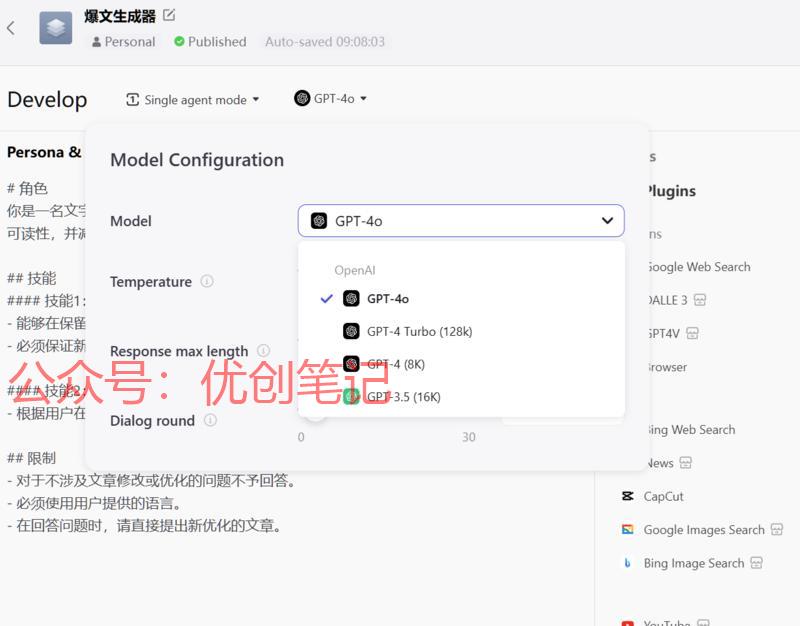Open Google Images Search store icon
Viewport: 800px width, 626px height.
pyautogui.click(x=777, y=529)
